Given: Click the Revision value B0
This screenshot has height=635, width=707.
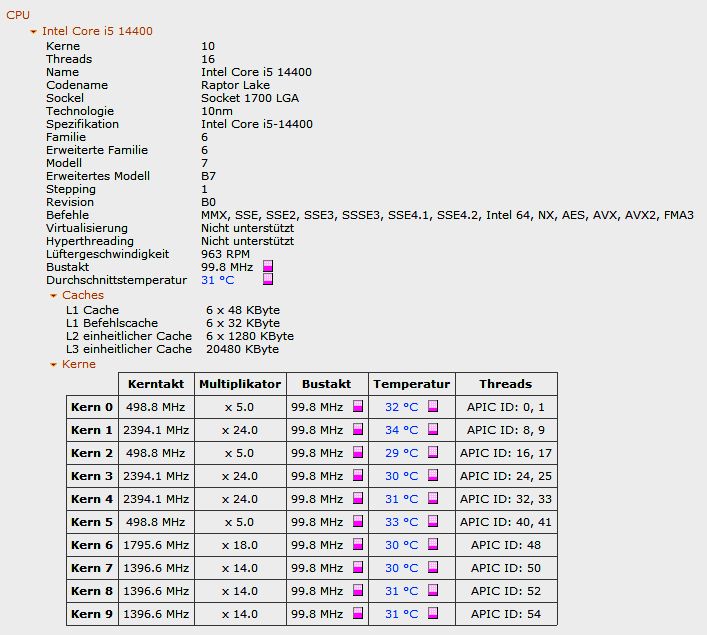Looking at the screenshot, I should point(208,202).
